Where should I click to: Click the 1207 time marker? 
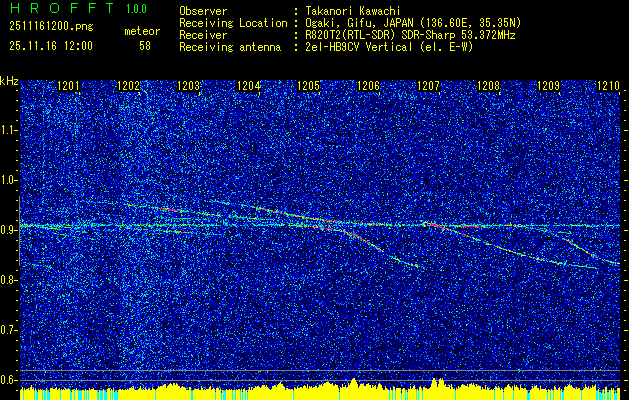(429, 85)
